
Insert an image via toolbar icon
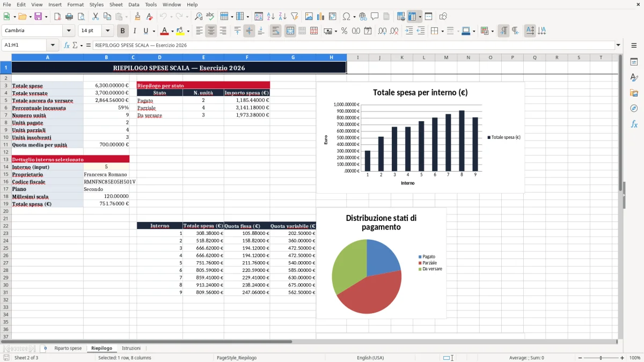pos(309,17)
